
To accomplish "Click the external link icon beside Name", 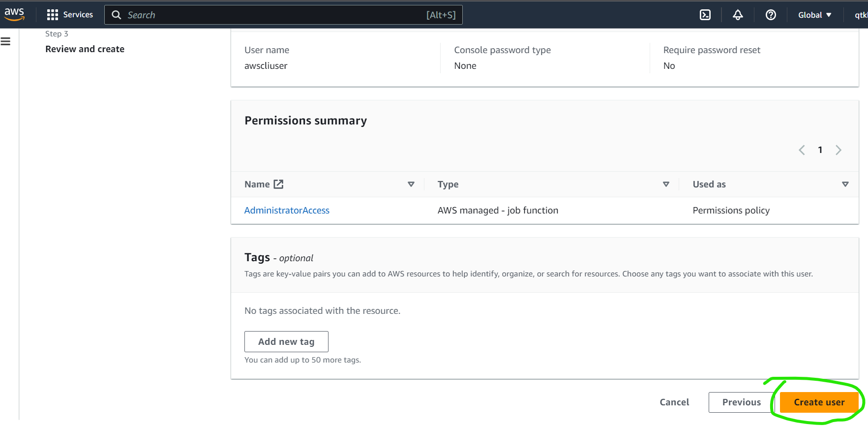I will [279, 184].
